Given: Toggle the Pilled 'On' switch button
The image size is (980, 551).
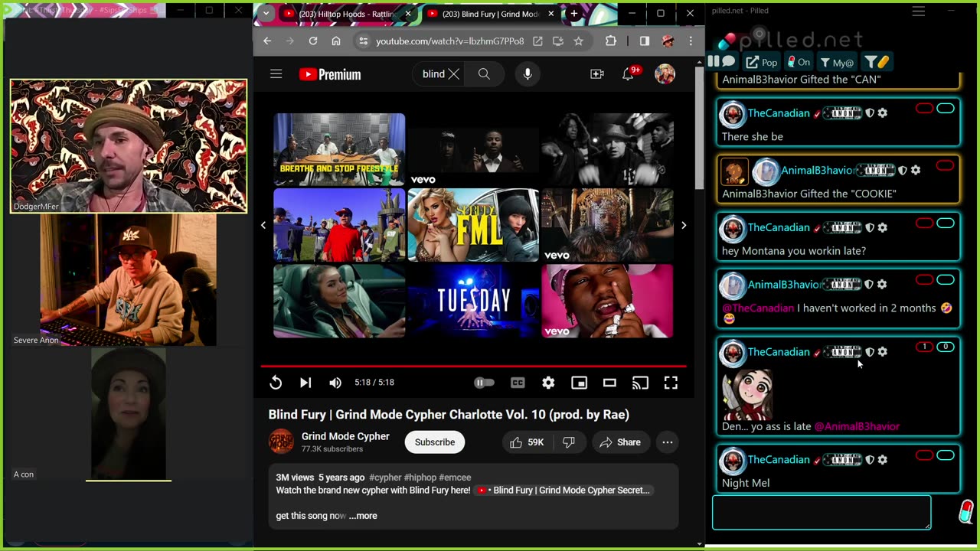Looking at the screenshot, I should pyautogui.click(x=798, y=62).
